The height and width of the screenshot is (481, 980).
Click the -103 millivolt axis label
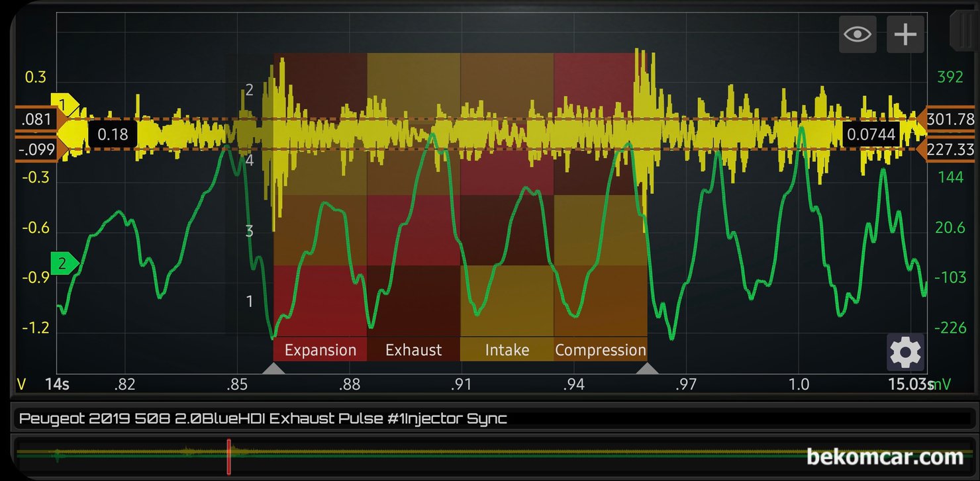click(x=950, y=277)
